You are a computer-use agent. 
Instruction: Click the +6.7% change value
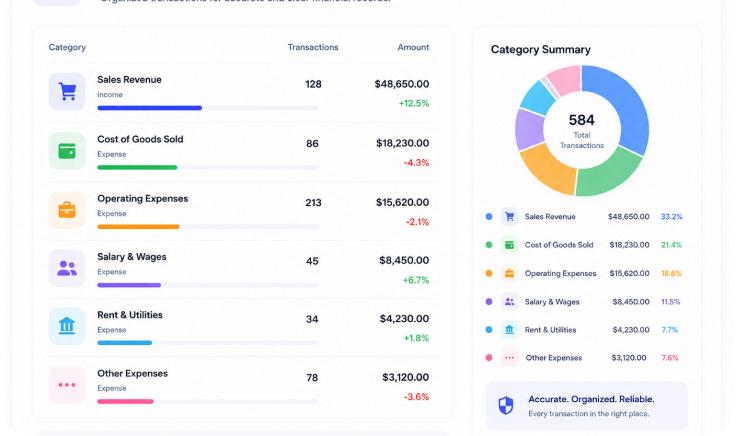point(415,280)
